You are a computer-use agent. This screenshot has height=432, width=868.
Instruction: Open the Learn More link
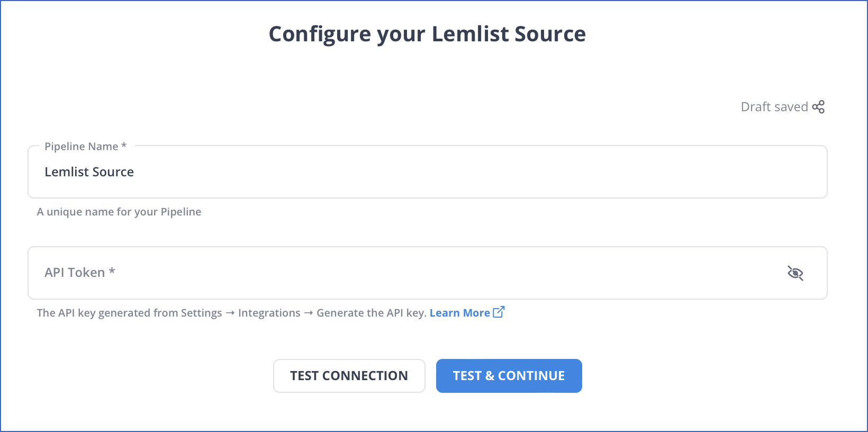(x=460, y=312)
